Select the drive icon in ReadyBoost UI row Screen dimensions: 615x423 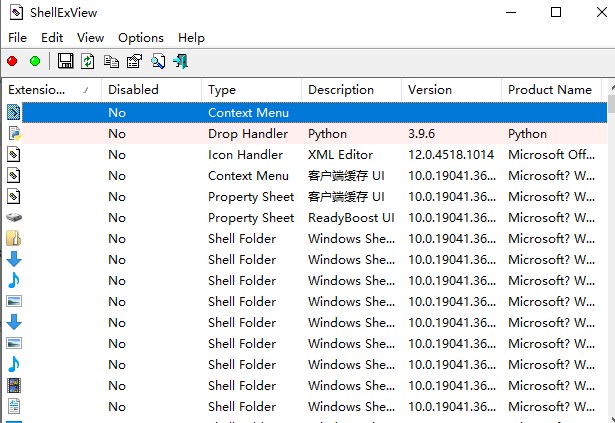tap(14, 218)
